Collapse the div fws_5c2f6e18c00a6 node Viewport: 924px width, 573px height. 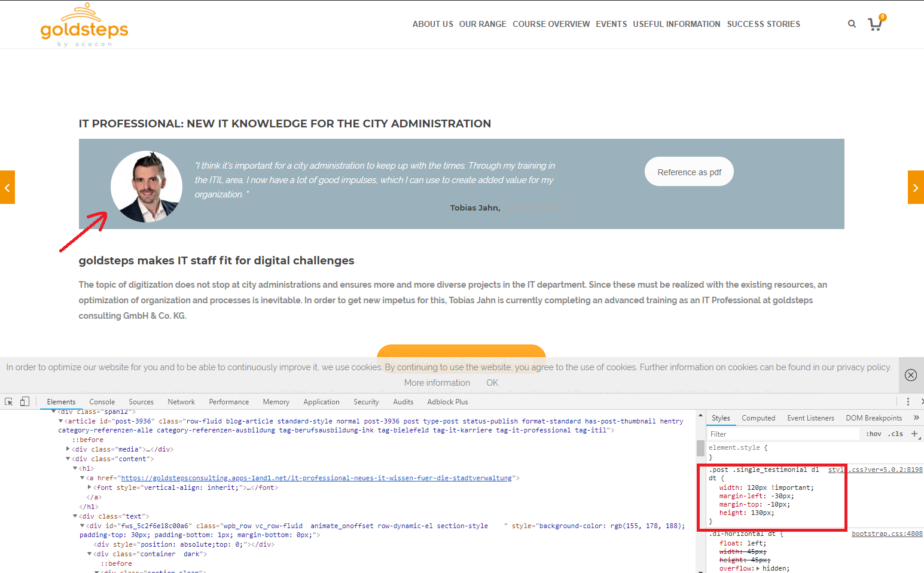(x=82, y=526)
